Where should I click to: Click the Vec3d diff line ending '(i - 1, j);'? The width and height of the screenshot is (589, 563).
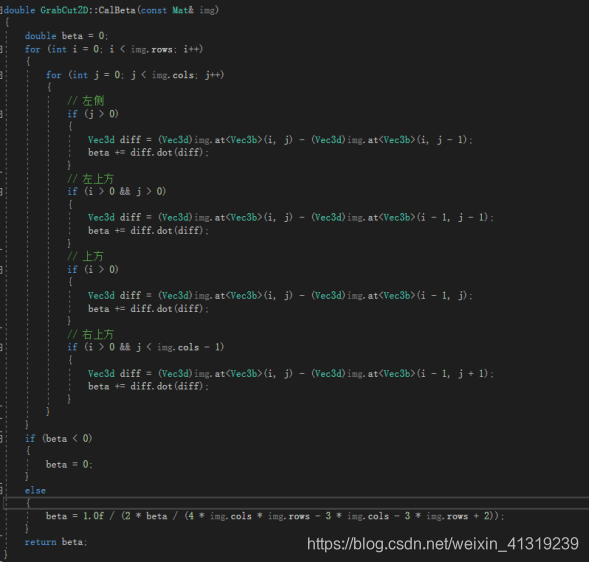pyautogui.click(x=280, y=296)
